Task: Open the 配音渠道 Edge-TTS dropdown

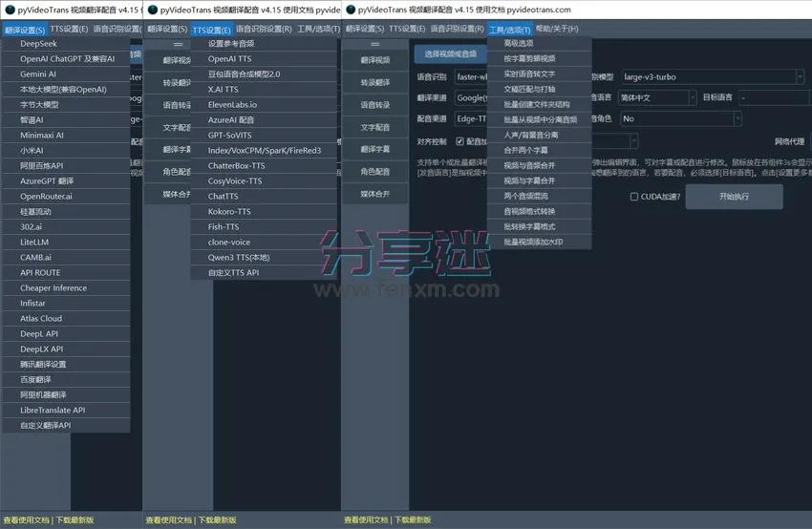Action: pyautogui.click(x=471, y=119)
